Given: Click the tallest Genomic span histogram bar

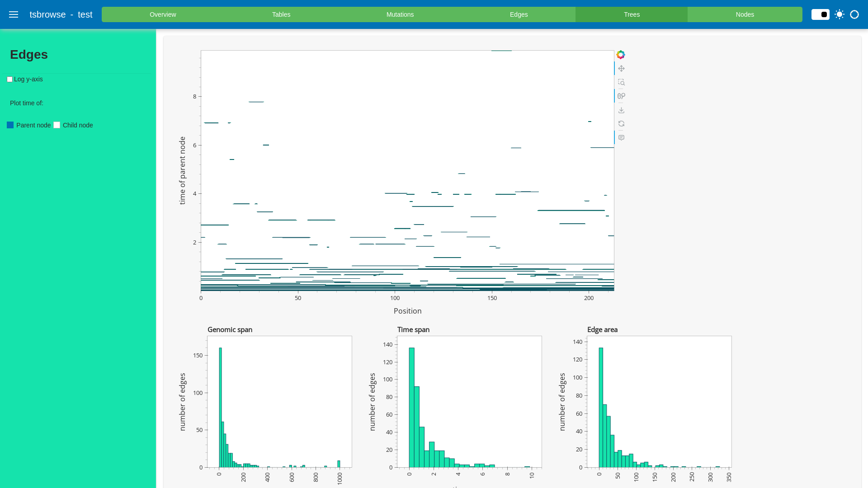Looking at the screenshot, I should 220,407.
